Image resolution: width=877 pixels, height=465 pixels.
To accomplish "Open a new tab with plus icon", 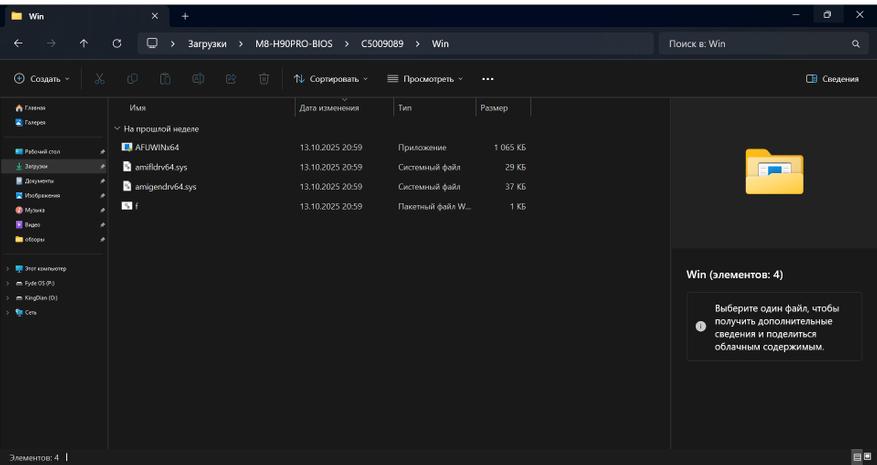I will pos(185,15).
